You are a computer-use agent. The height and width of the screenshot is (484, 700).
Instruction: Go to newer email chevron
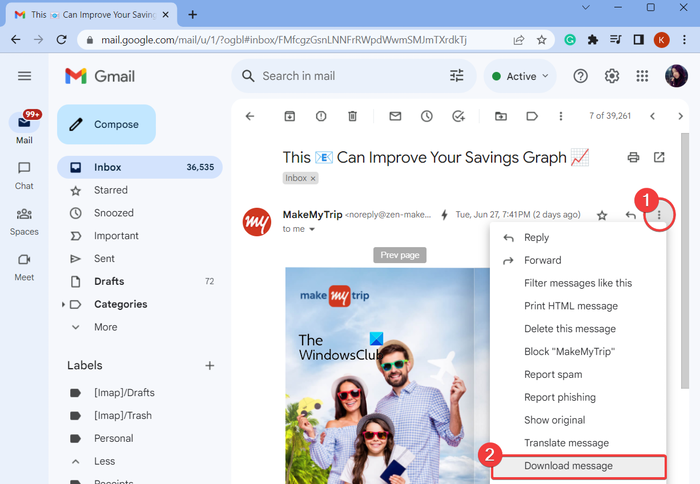652,117
